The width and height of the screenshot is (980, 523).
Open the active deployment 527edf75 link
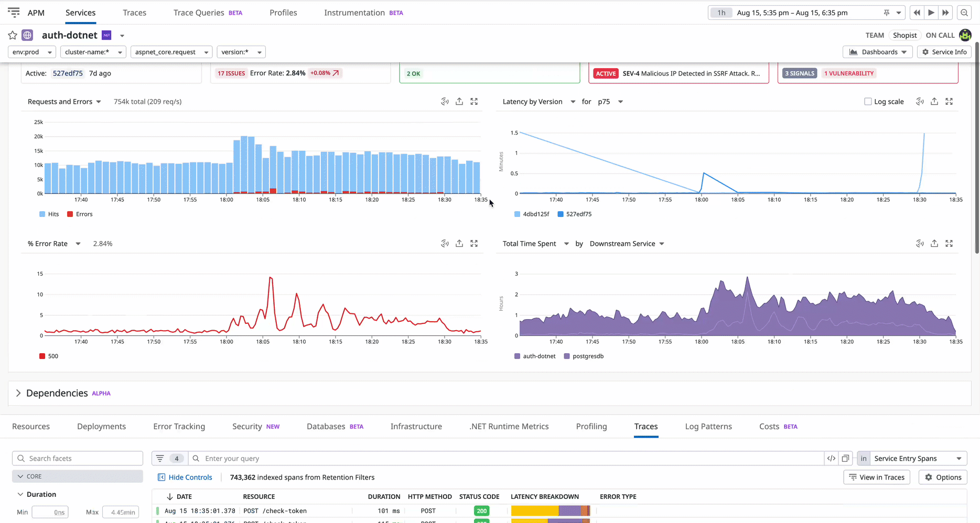(68, 73)
